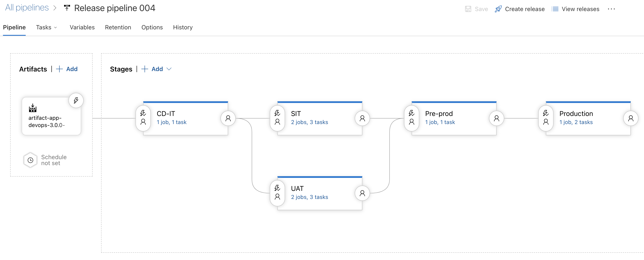This screenshot has width=644, height=260.
Task: Add a new artifact
Action: pos(67,69)
